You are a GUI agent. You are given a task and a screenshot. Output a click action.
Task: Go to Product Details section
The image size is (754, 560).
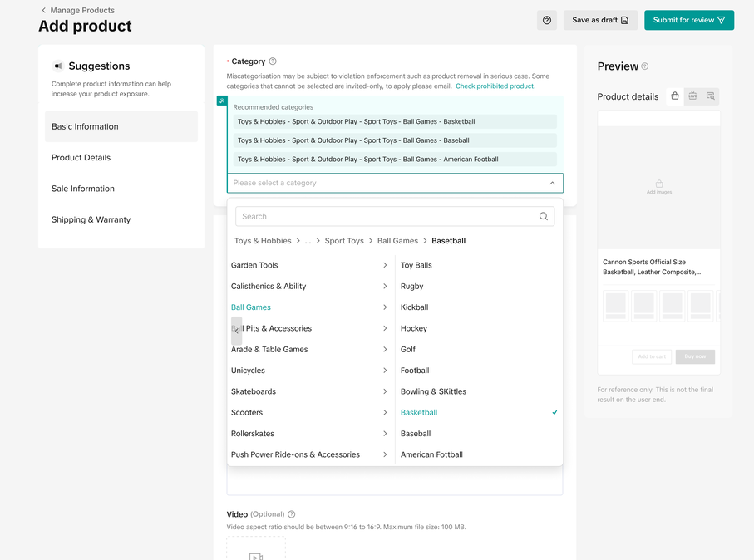click(81, 158)
